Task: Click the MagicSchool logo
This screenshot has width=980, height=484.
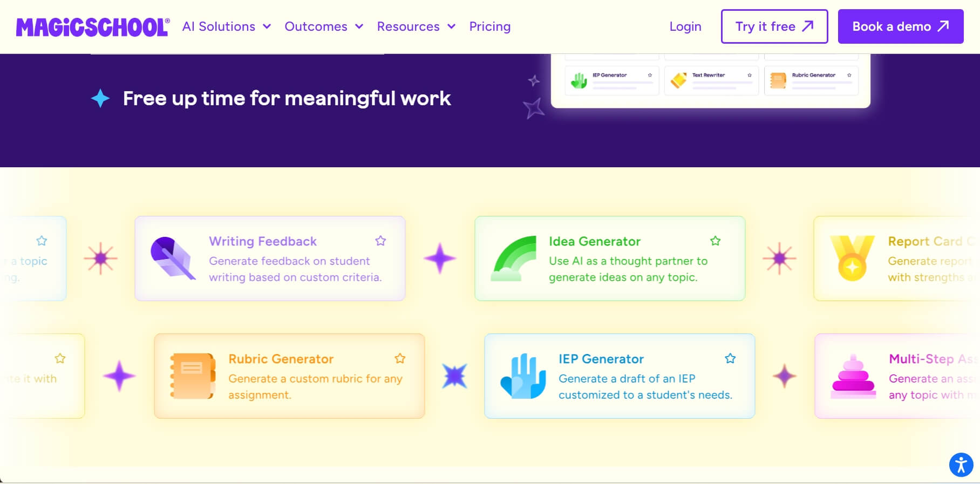Action: point(93,27)
